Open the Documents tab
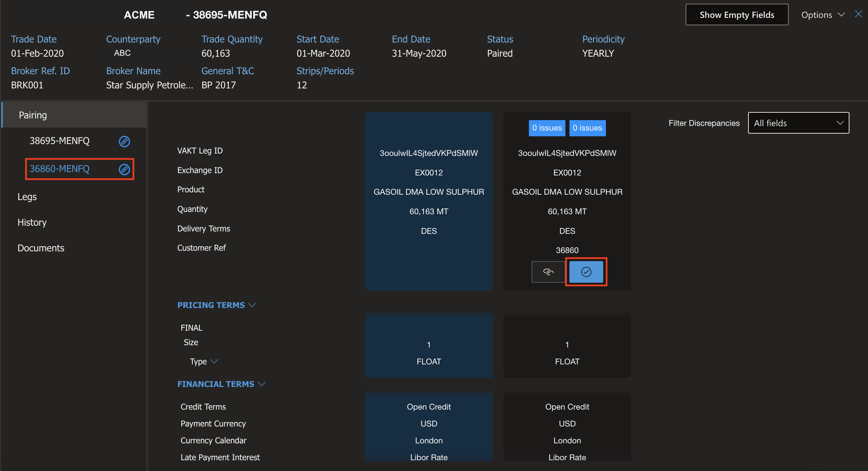 41,248
